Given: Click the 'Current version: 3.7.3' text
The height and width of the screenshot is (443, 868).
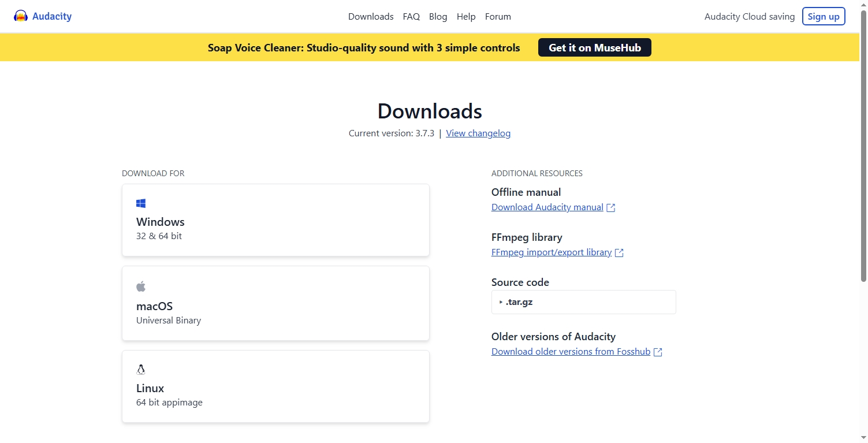Looking at the screenshot, I should click(392, 133).
